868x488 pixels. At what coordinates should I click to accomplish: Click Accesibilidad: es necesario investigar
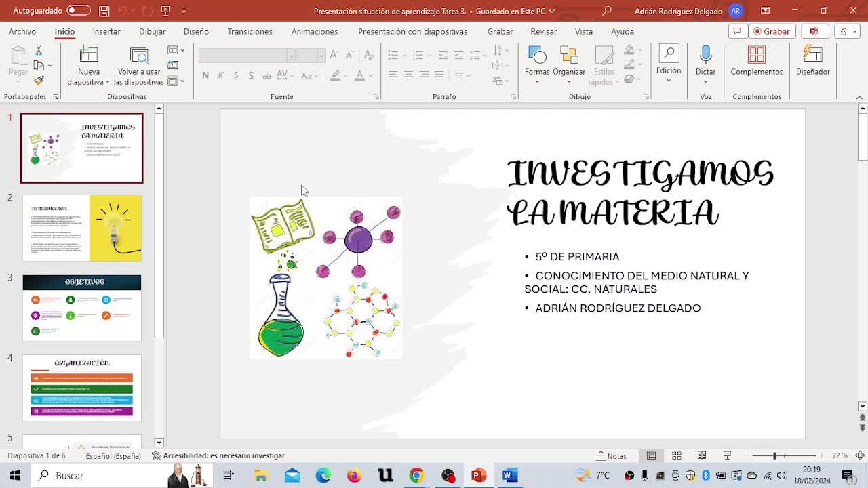pos(218,455)
